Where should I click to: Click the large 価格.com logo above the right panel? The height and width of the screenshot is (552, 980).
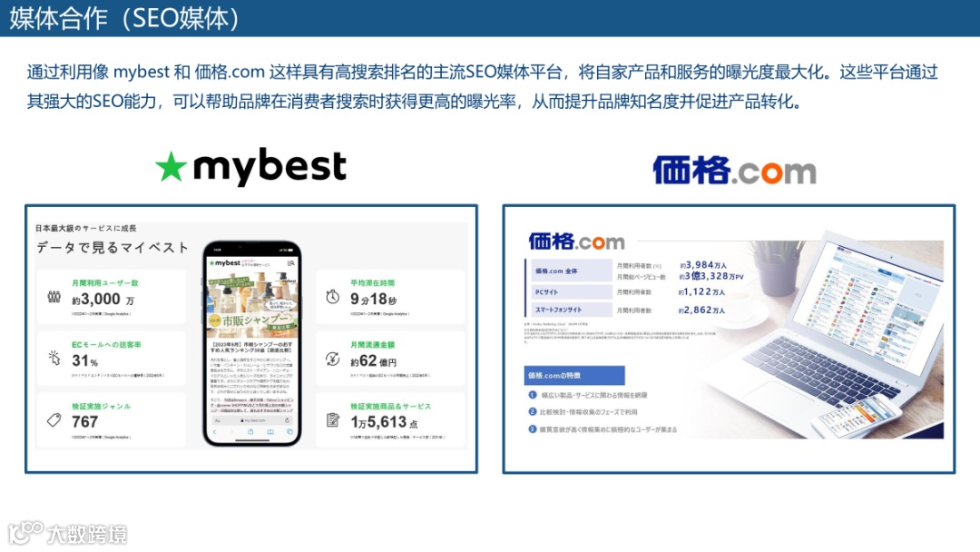(734, 170)
